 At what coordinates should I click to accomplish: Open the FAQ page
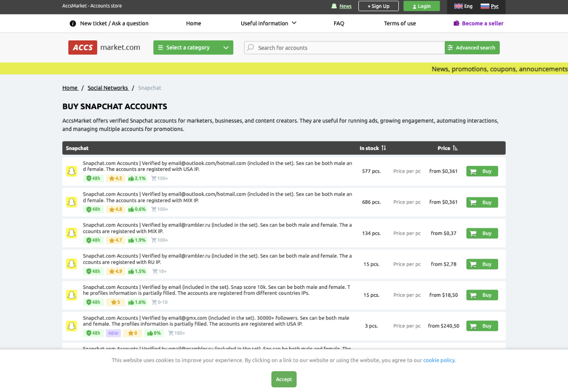(339, 23)
